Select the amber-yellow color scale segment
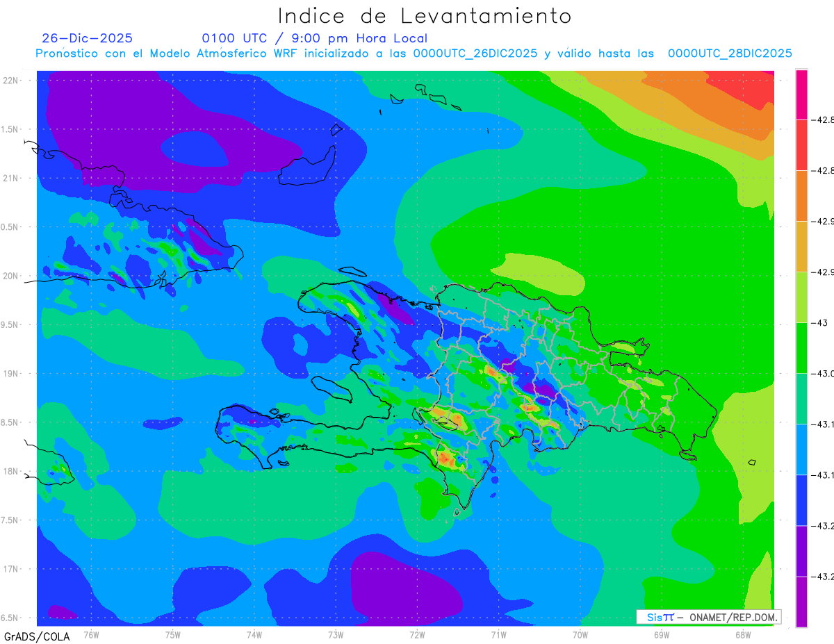834x644 pixels. pyautogui.click(x=801, y=246)
